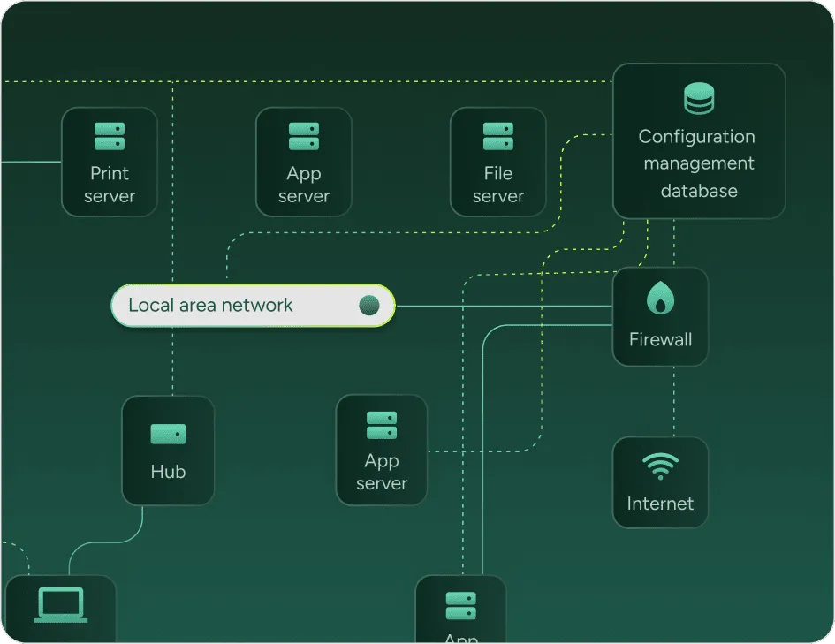Select the File server label text
This screenshot has width=835, height=644.
pos(498,185)
